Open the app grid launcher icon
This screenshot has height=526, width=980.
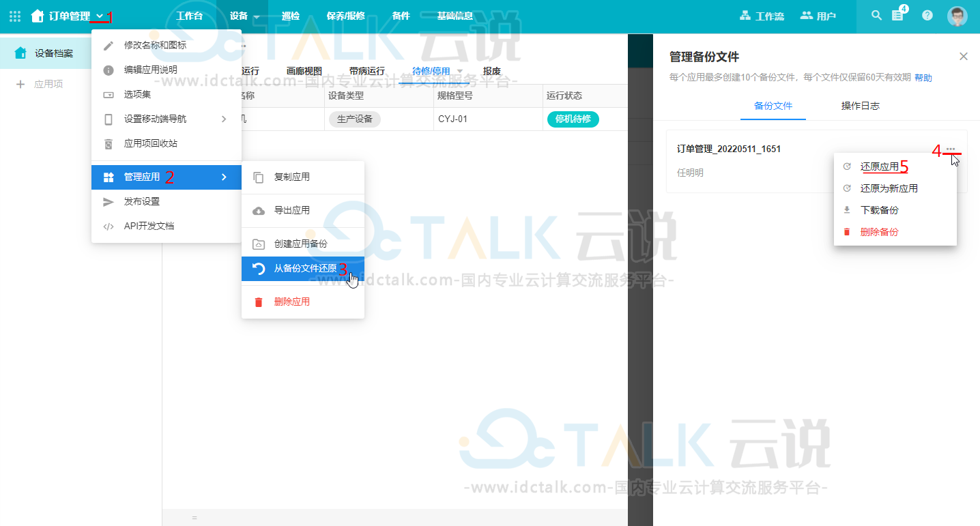click(15, 16)
